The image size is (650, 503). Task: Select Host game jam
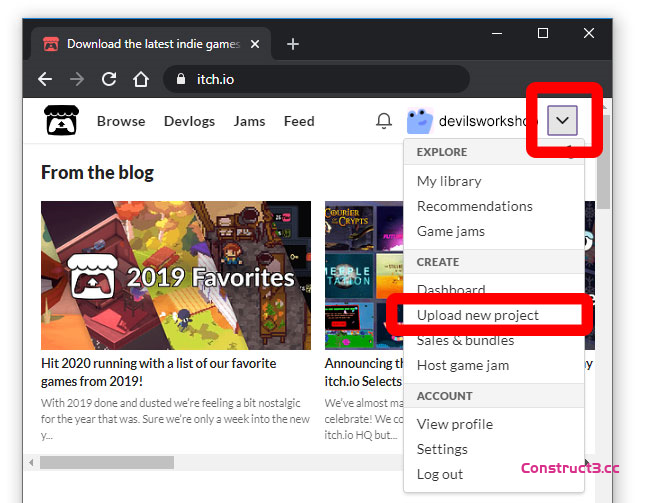[x=463, y=365]
